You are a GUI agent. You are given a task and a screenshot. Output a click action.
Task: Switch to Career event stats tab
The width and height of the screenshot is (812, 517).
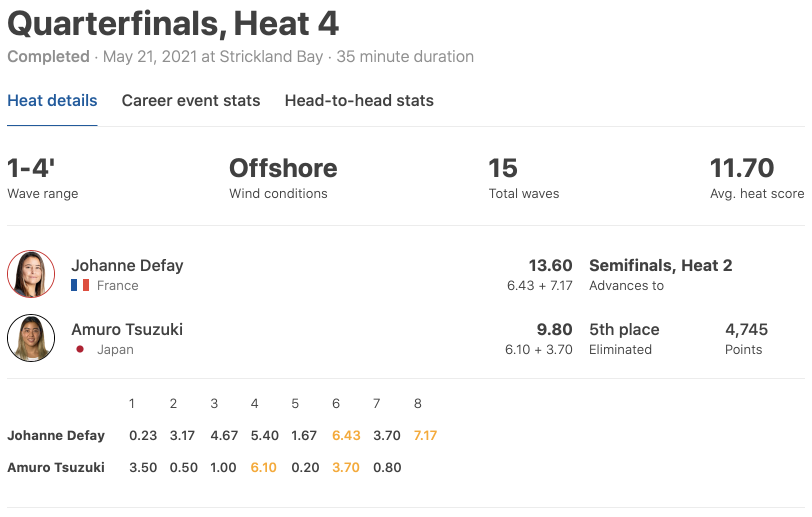pos(191,101)
